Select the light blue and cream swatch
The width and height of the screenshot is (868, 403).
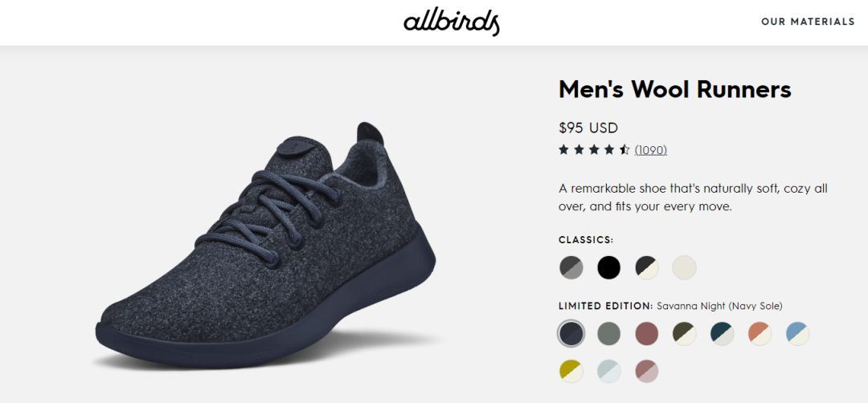[798, 333]
